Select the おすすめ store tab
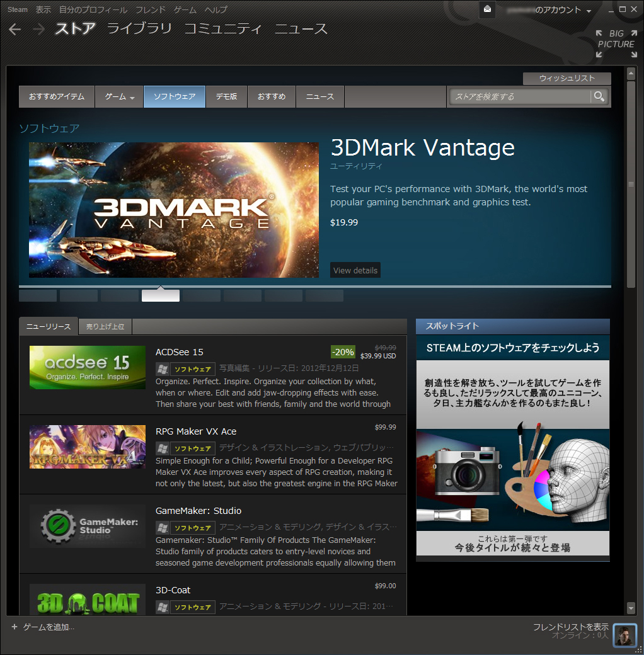Viewport: 644px width, 655px height. (272, 97)
